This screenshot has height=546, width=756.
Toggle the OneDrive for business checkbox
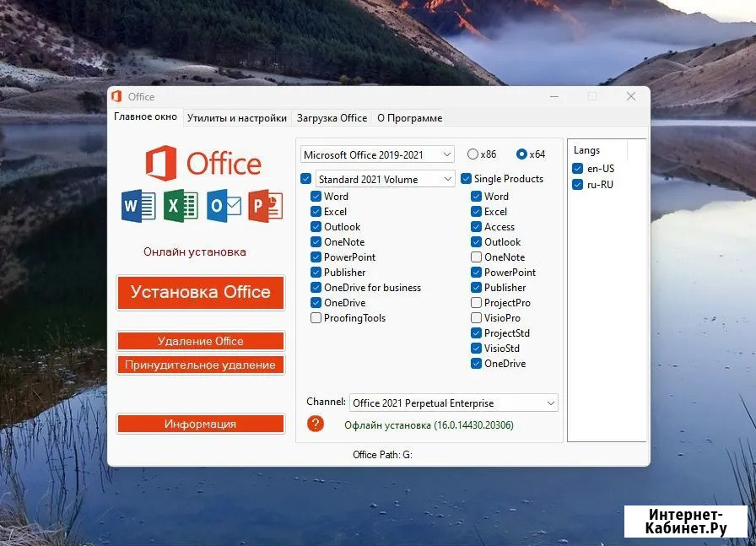pos(316,288)
